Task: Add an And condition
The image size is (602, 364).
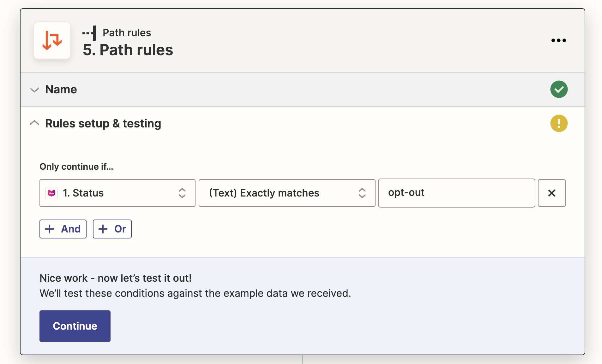Action: tap(63, 229)
